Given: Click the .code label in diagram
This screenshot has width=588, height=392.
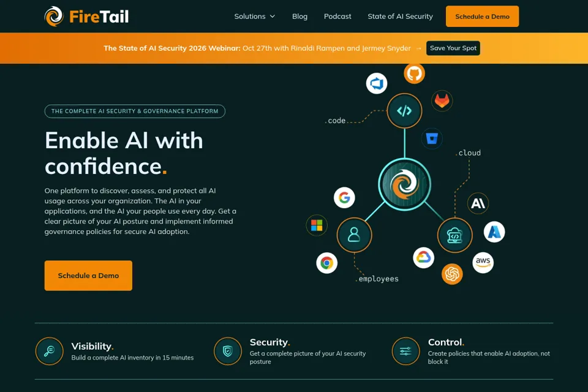Looking at the screenshot, I should 335,121.
